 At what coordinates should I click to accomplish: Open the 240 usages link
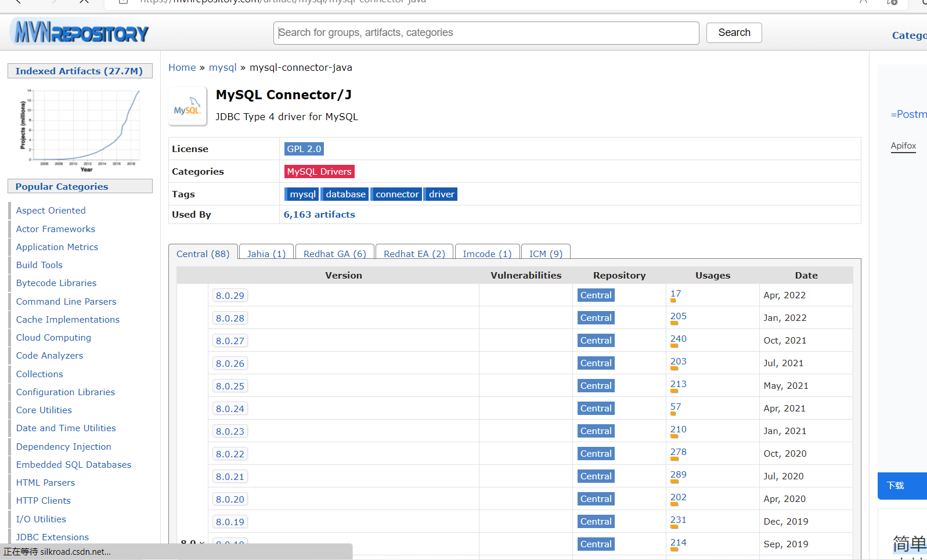point(678,339)
